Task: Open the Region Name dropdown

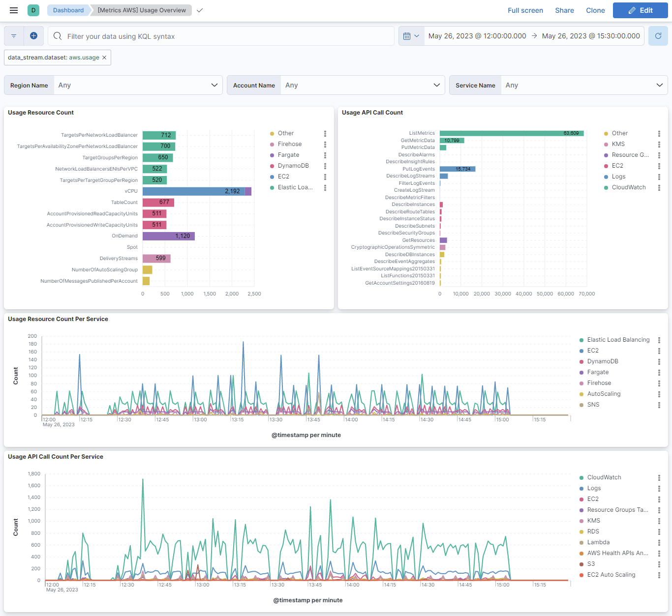Action: [x=138, y=85]
